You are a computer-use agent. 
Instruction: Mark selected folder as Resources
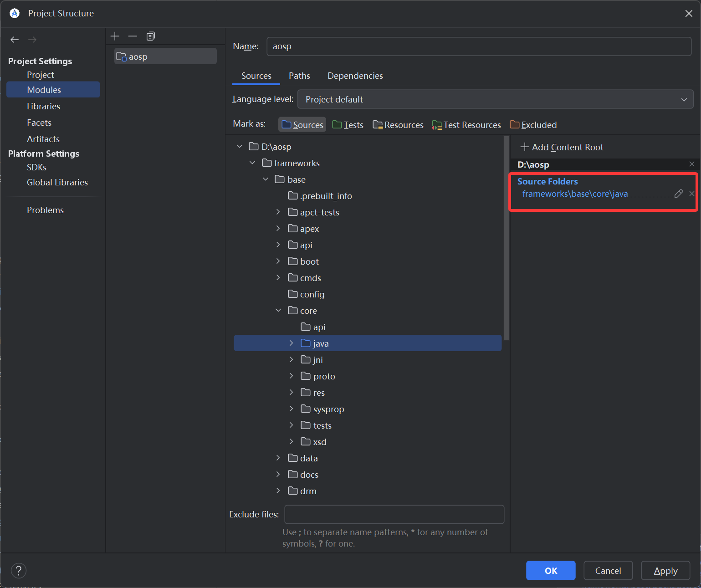(398, 124)
